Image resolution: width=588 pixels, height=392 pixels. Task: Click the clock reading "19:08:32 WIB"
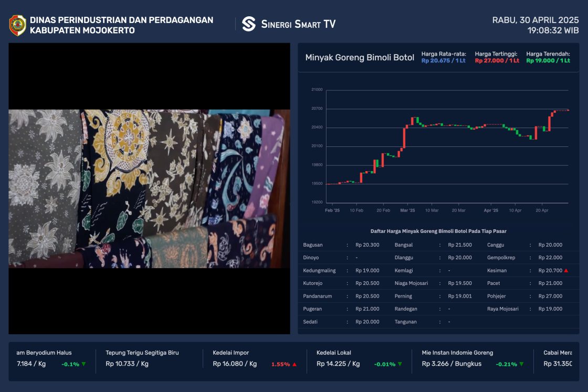click(x=553, y=30)
